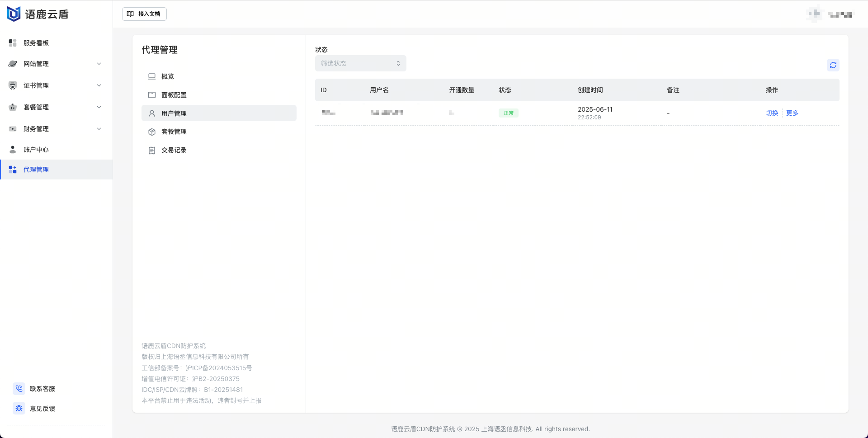
Task: Click the 切换 link in the user row
Action: click(x=772, y=113)
